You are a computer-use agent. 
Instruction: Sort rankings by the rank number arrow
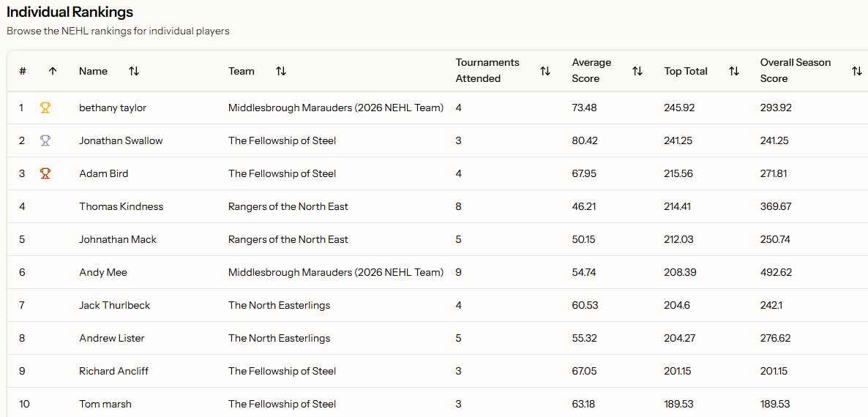point(53,71)
